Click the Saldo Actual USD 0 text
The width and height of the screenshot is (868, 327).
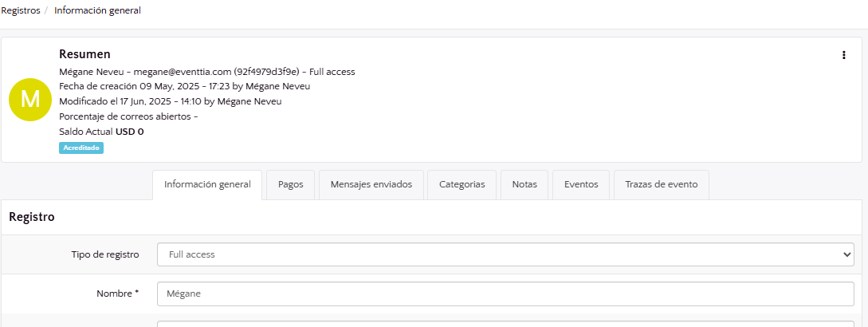pos(101,132)
